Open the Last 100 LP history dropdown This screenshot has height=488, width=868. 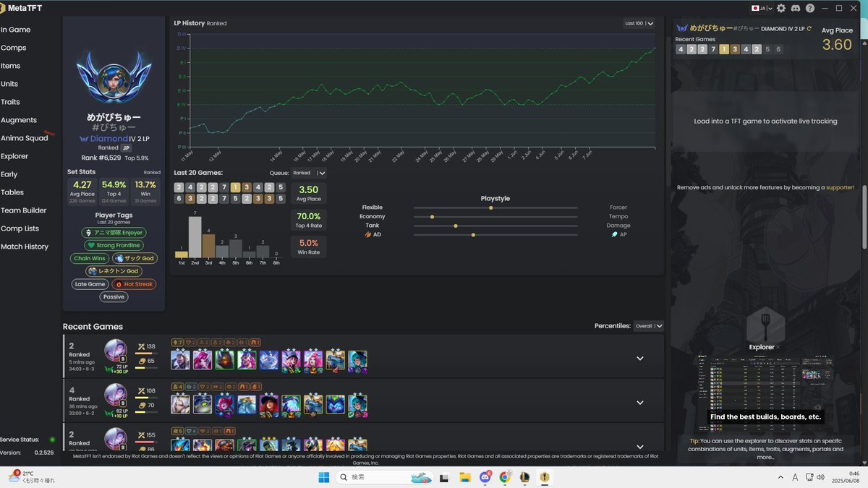tap(639, 23)
